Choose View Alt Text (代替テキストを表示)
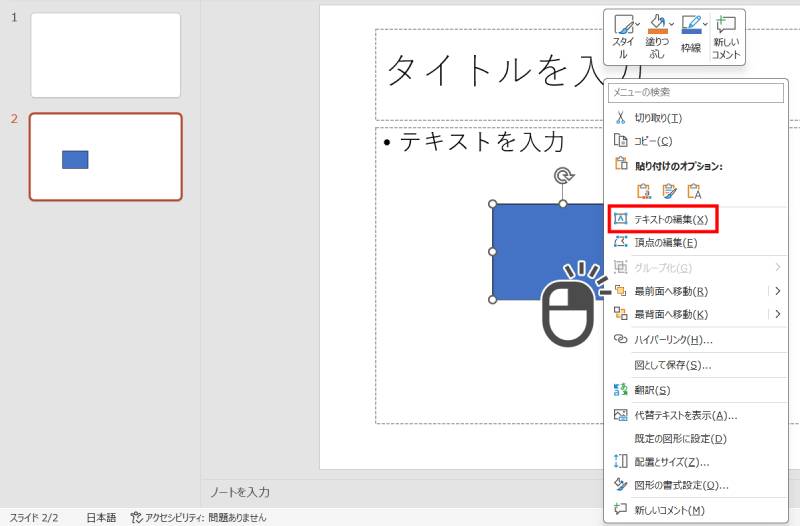The image size is (800, 526). (696, 416)
